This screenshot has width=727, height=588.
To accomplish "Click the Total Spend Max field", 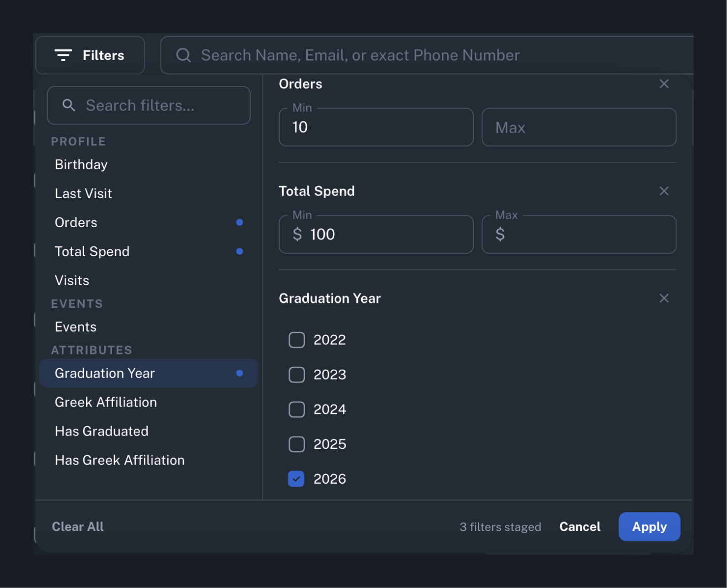I will 579,235.
